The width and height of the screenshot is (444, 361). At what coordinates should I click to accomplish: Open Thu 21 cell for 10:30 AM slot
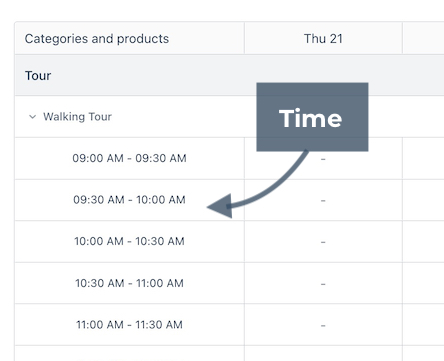click(x=323, y=283)
